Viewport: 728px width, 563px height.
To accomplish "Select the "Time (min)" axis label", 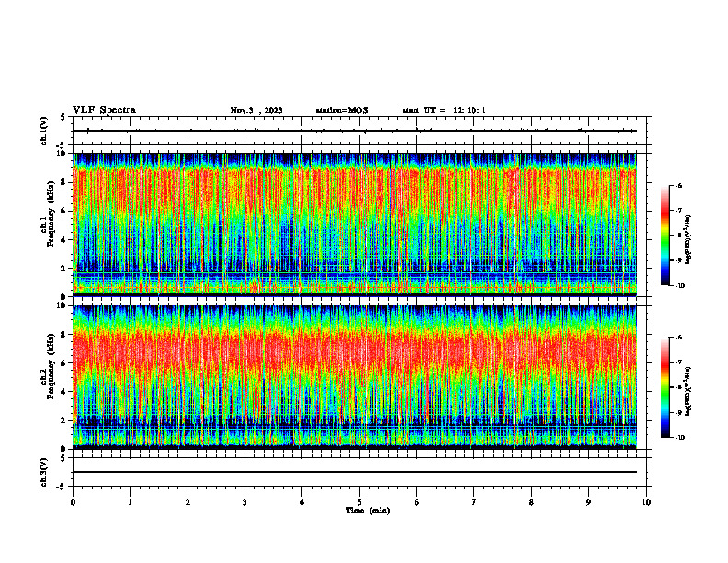I will click(x=368, y=511).
